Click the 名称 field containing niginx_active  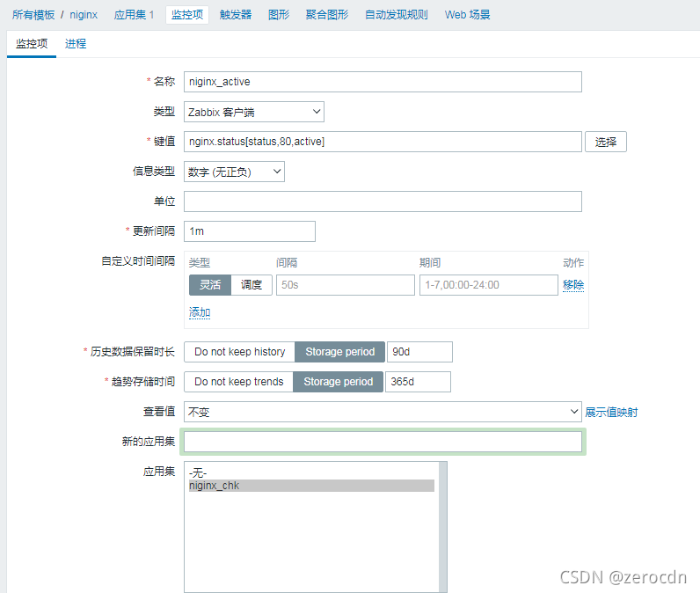(383, 82)
